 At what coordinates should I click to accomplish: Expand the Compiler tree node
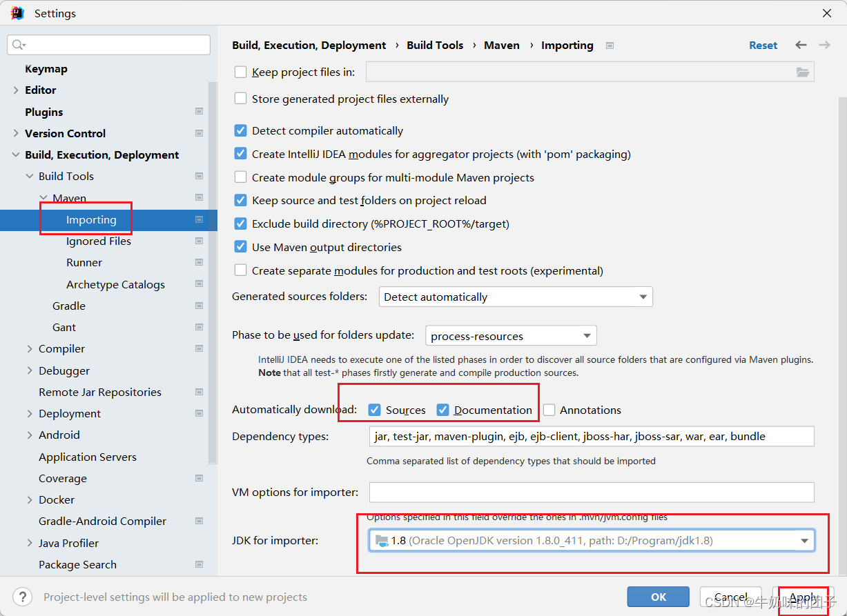pos(30,349)
